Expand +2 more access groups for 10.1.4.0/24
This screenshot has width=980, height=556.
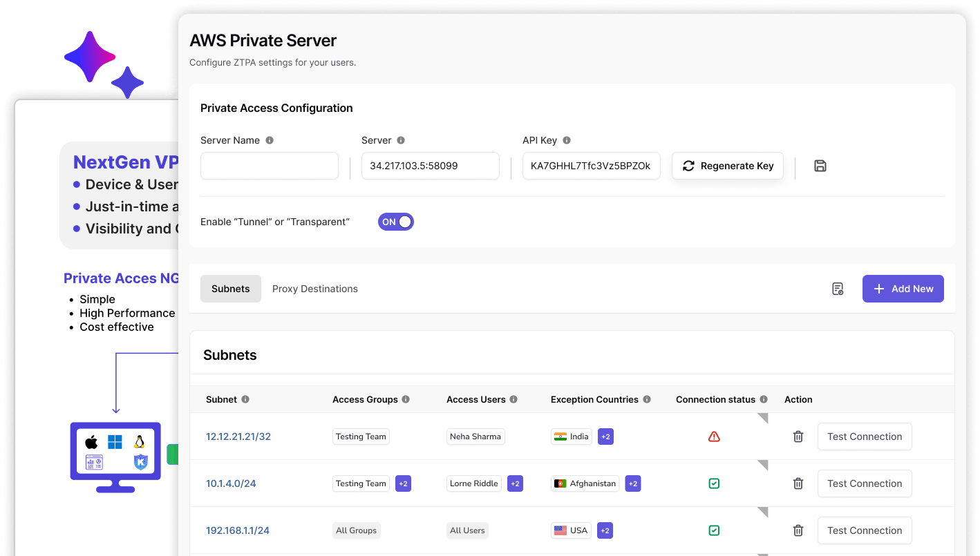coord(404,483)
